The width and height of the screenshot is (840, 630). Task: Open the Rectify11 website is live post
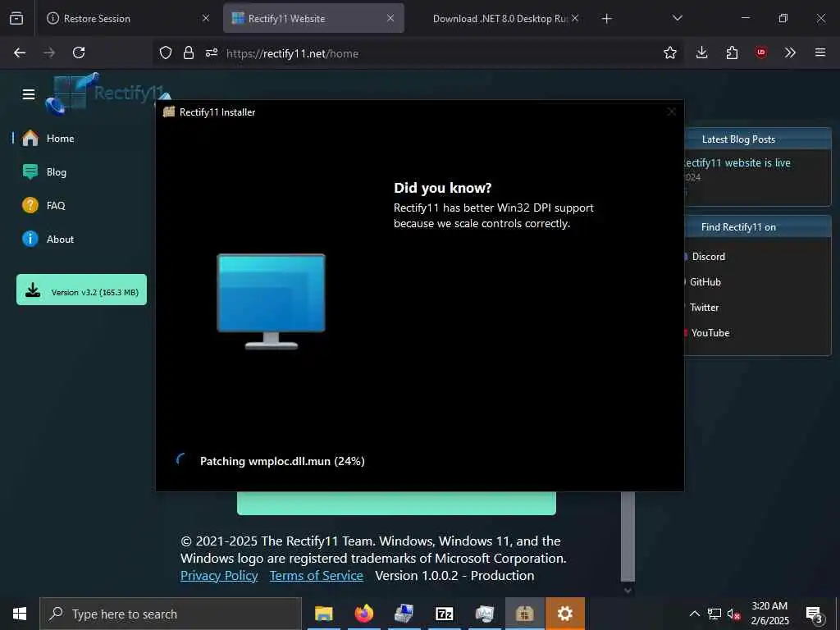tap(737, 163)
